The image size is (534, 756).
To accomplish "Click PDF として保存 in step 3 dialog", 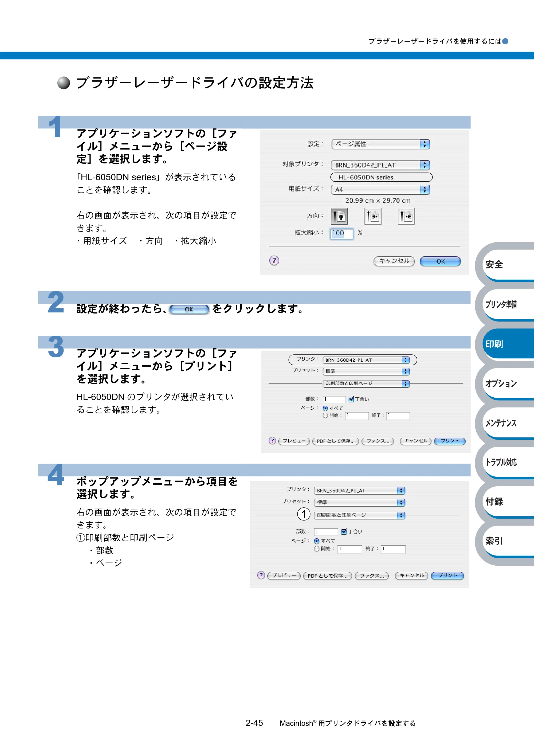I will [x=335, y=441].
